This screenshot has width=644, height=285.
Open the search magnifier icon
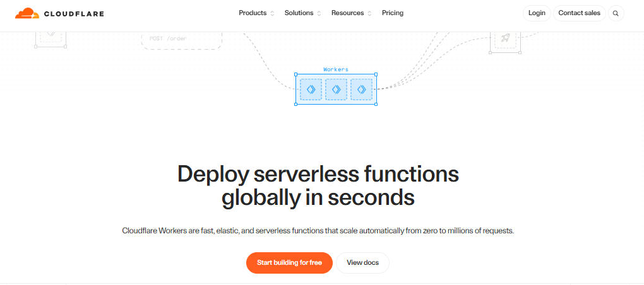tap(616, 13)
